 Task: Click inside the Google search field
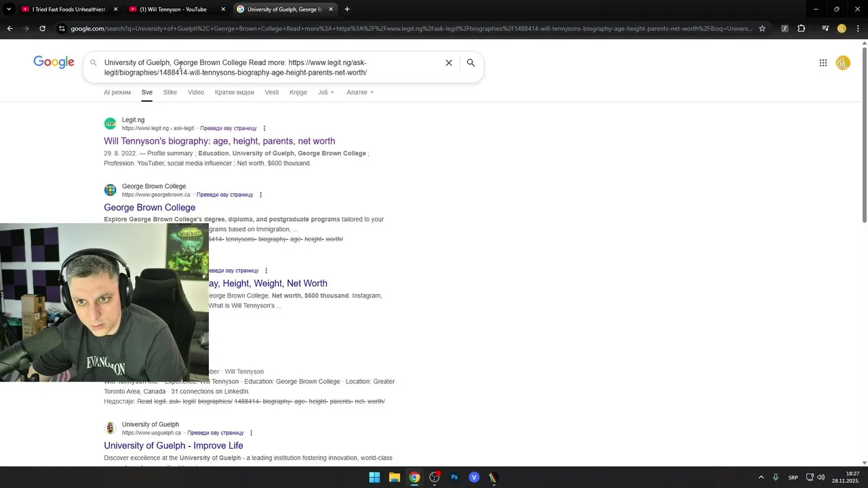[270, 67]
